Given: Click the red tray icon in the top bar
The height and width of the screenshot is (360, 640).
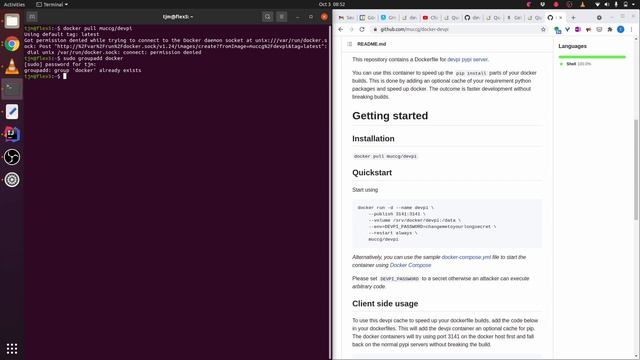Looking at the screenshot, I should [x=556, y=4].
